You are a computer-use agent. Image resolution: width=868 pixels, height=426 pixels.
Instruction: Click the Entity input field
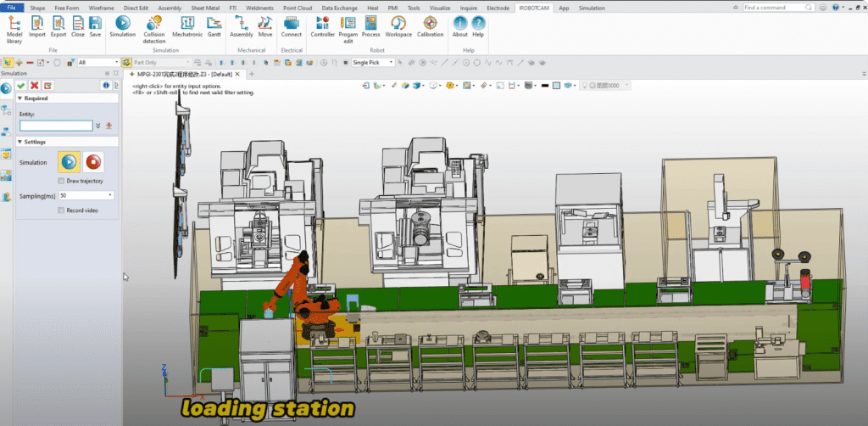pyautogui.click(x=56, y=126)
